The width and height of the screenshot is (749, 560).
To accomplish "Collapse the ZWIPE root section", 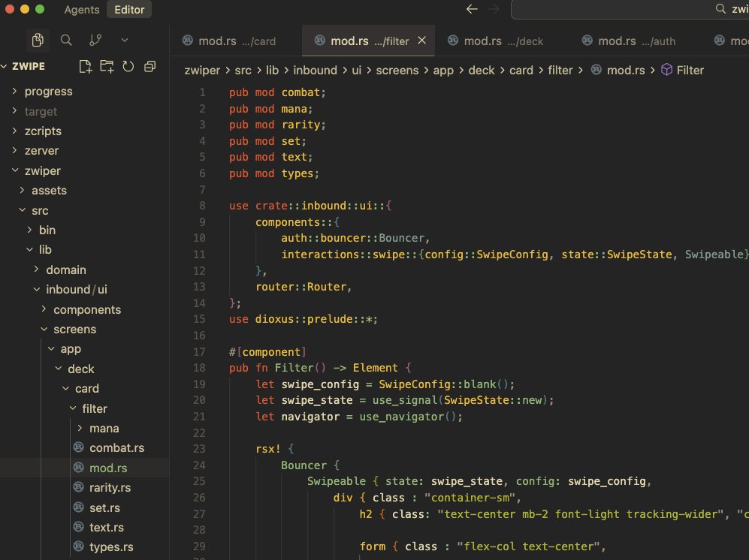I will 5,66.
